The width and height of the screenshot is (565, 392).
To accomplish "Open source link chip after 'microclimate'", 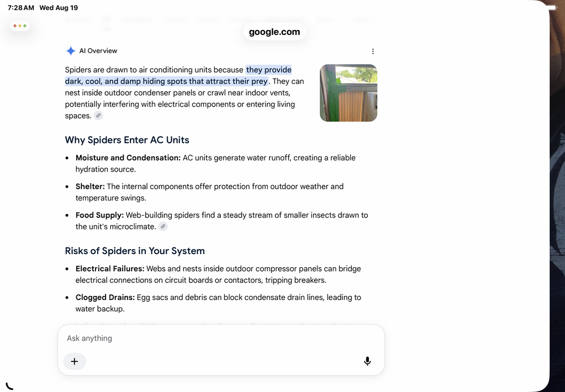I will point(163,227).
